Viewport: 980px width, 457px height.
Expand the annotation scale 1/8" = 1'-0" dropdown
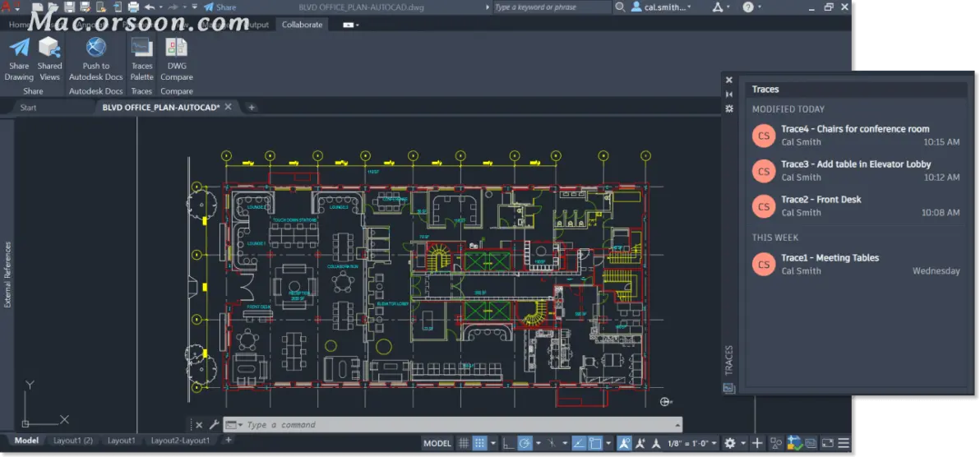coord(693,443)
